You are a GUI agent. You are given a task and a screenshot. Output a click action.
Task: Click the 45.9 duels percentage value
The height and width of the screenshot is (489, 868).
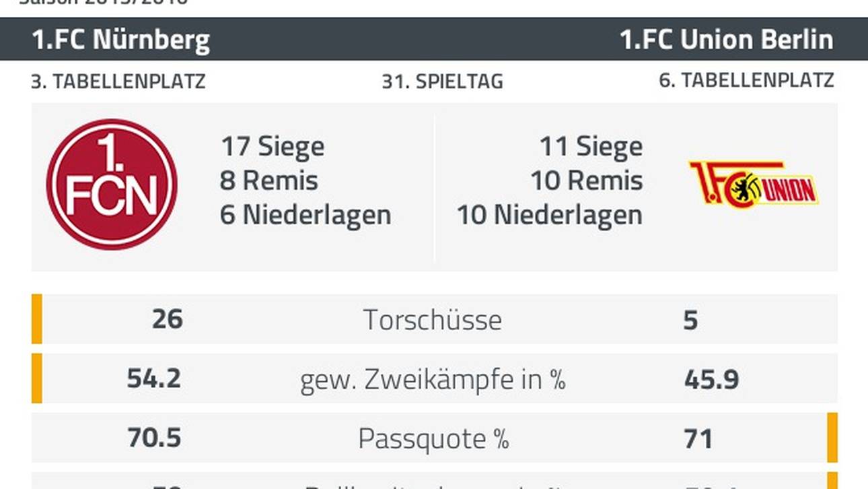711,380
